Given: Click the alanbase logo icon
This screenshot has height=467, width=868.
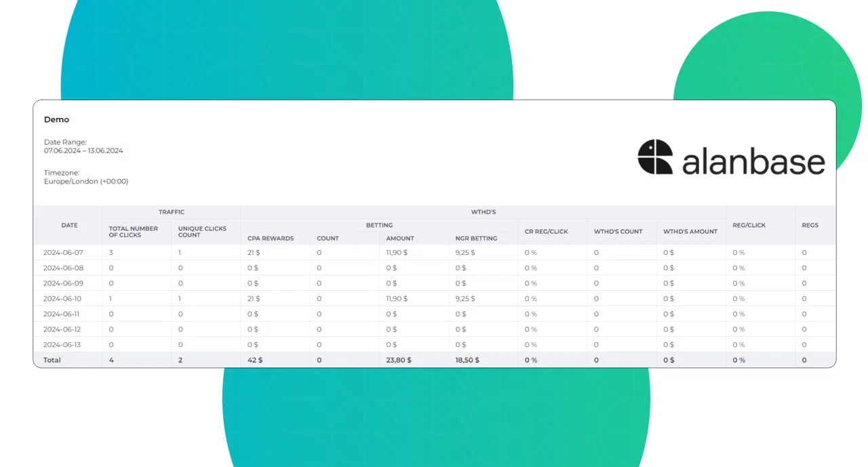Looking at the screenshot, I should pyautogui.click(x=655, y=157).
